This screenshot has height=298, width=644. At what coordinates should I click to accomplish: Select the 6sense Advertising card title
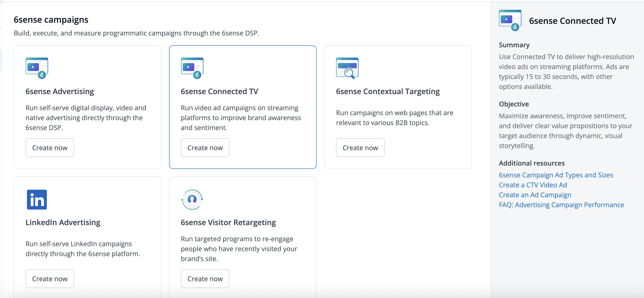[x=60, y=91]
